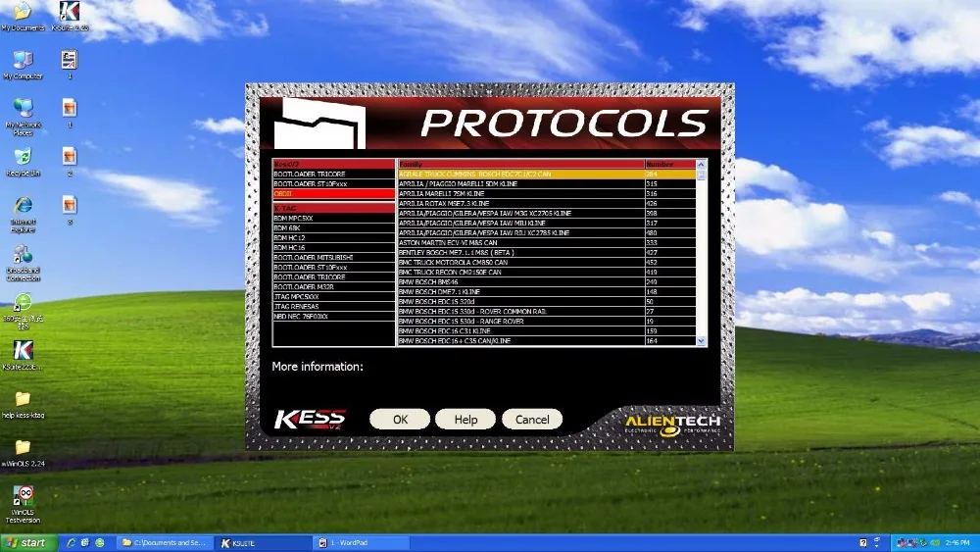Screen dimensions: 980x552
Task: Open My Network Places icon
Action: click(x=24, y=117)
